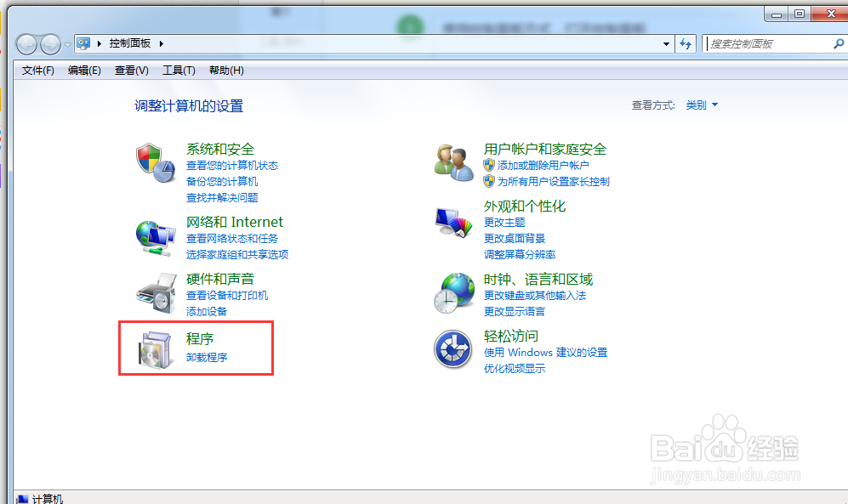Click the 用户帐户和家庭安全 icon
Image resolution: width=848 pixels, height=504 pixels.
click(452, 161)
